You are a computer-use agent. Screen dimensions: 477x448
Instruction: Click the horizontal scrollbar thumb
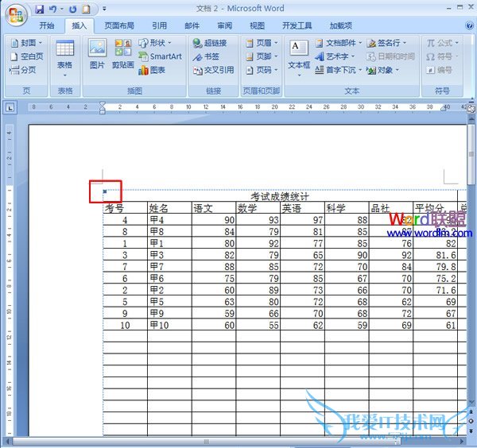point(207,441)
